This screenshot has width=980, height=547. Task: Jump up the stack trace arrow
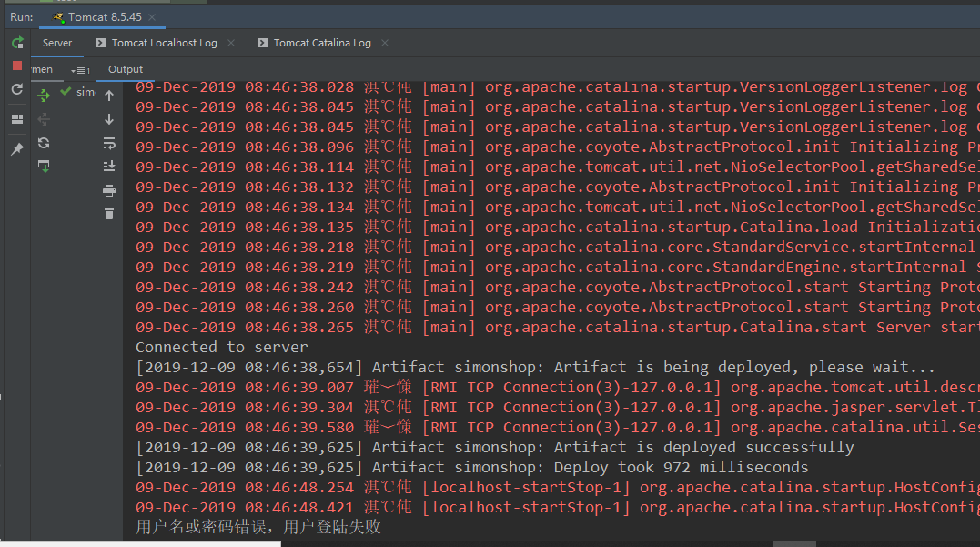coord(109,95)
